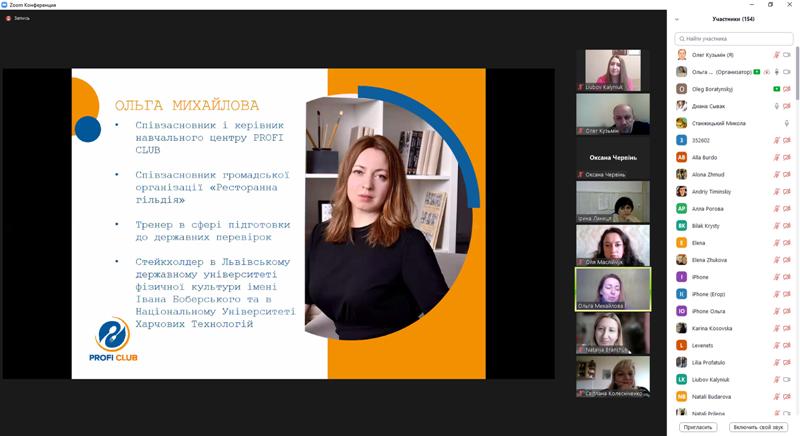
Task: Click highlighted Ольга Михайлова video thumbnail
Action: click(x=613, y=289)
